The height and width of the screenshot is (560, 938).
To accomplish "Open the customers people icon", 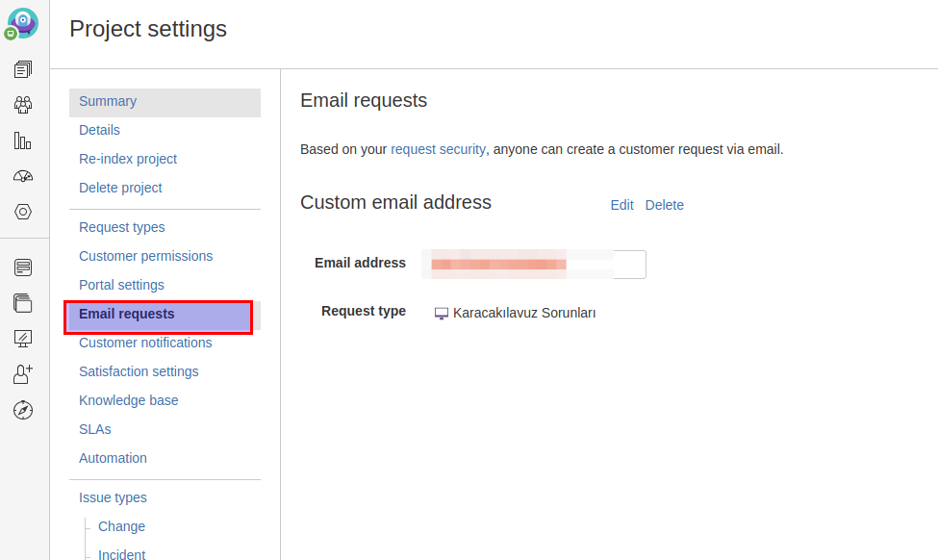I will [x=23, y=105].
